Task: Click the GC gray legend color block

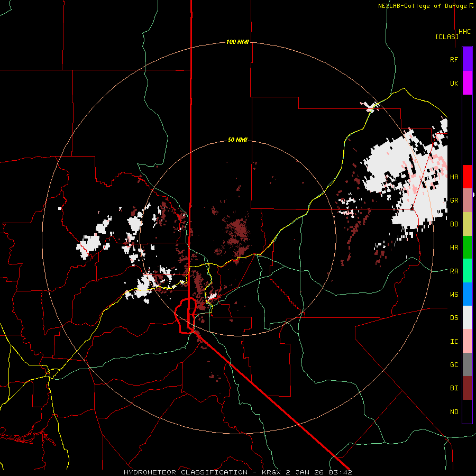Action: (467, 364)
